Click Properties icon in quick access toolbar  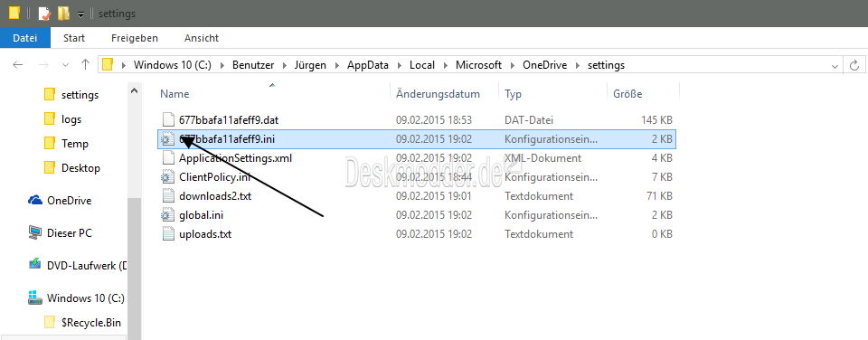click(43, 14)
